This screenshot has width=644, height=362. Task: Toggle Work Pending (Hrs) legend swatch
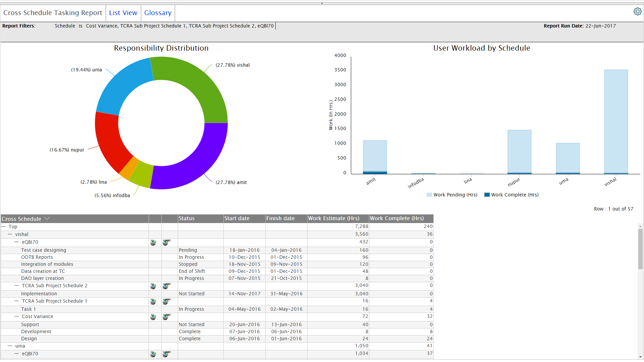pyautogui.click(x=429, y=195)
